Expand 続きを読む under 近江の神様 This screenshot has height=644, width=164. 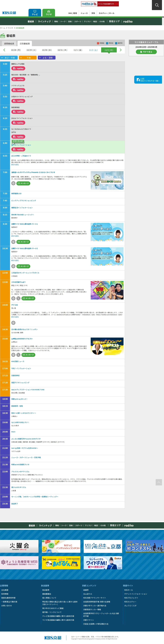tap(15, 165)
